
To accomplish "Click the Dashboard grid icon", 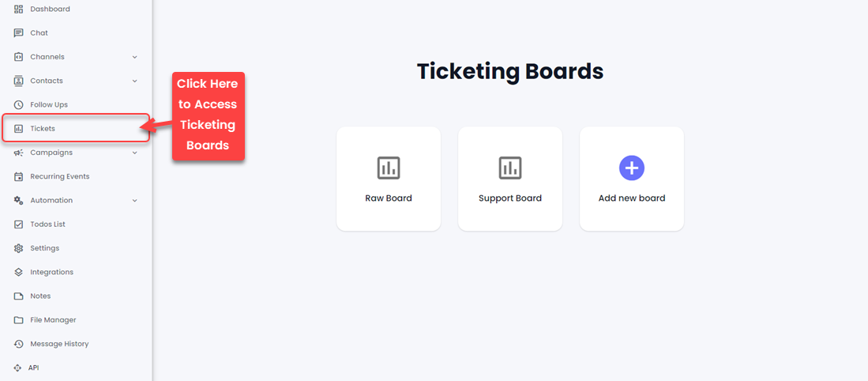I will pos(18,9).
